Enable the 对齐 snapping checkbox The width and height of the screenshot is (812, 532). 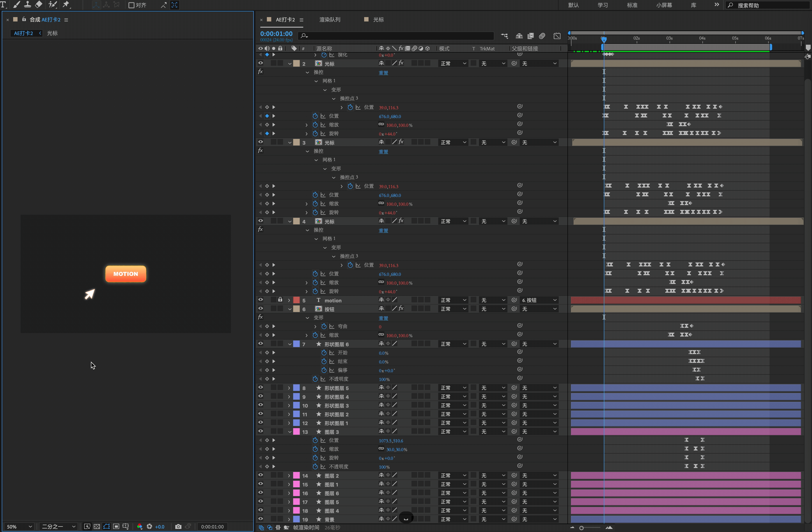pos(131,5)
